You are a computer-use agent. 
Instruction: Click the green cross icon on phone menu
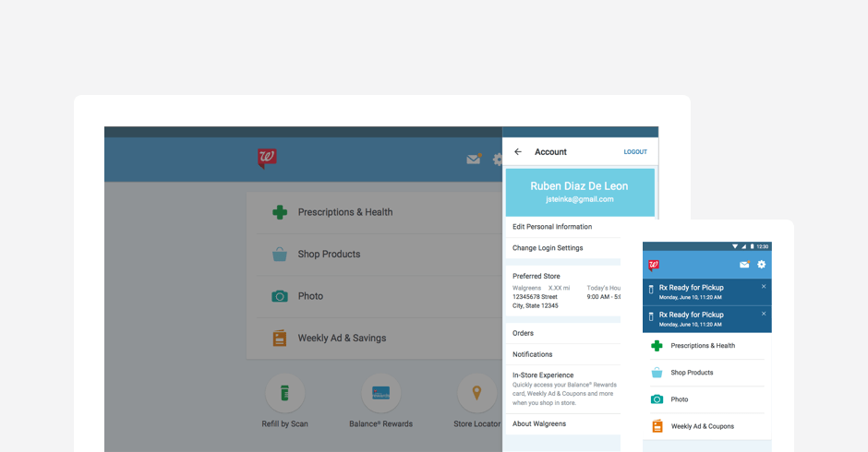click(657, 346)
